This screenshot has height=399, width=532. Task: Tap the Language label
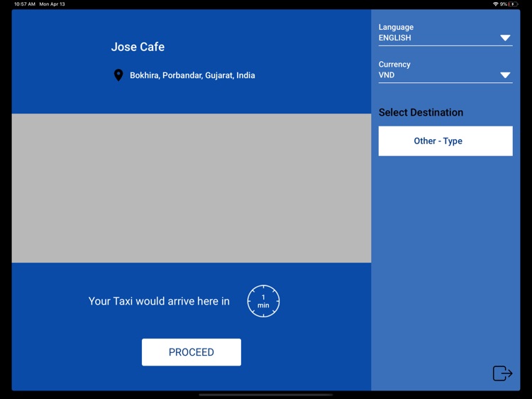396,27
